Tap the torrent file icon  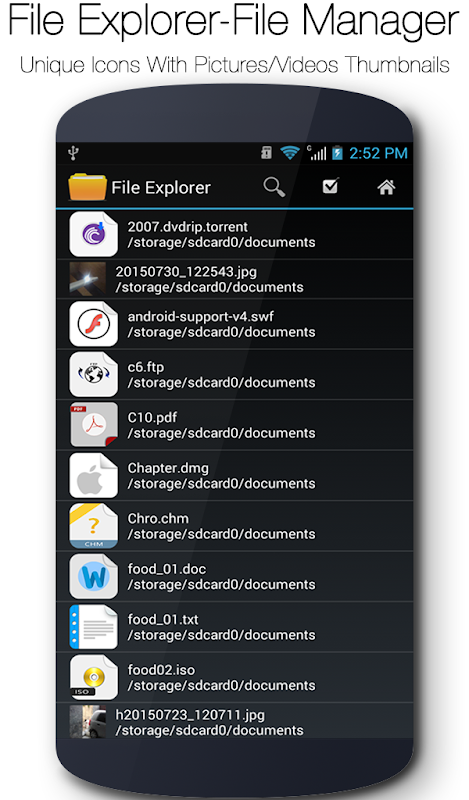[x=94, y=234]
